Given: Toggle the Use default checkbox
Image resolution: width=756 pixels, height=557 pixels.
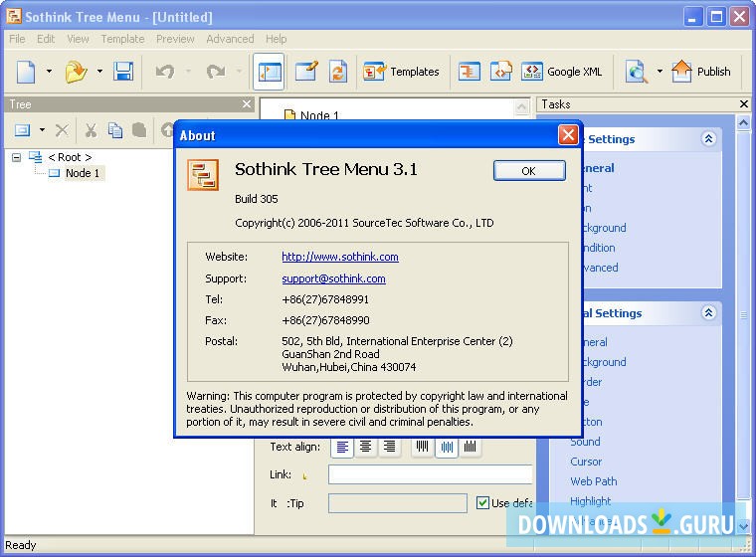Looking at the screenshot, I should coord(482,503).
